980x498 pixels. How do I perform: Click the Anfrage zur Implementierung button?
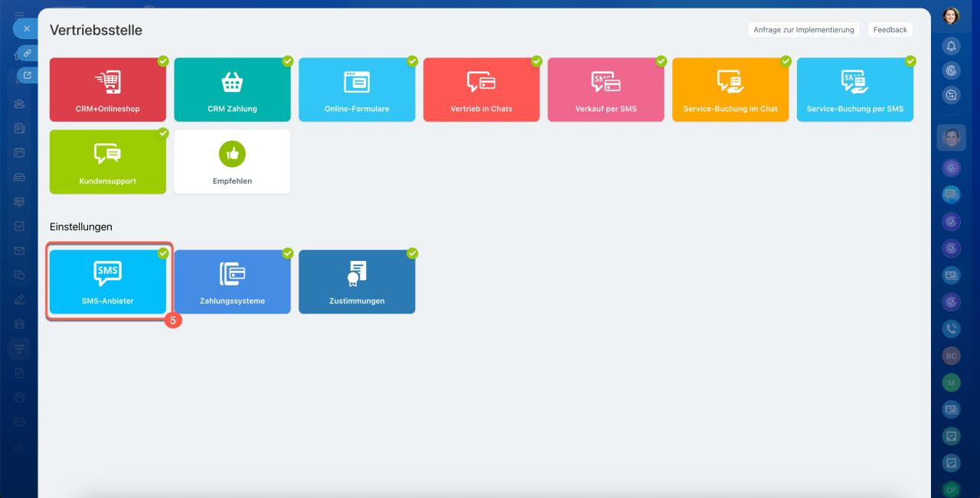click(803, 30)
